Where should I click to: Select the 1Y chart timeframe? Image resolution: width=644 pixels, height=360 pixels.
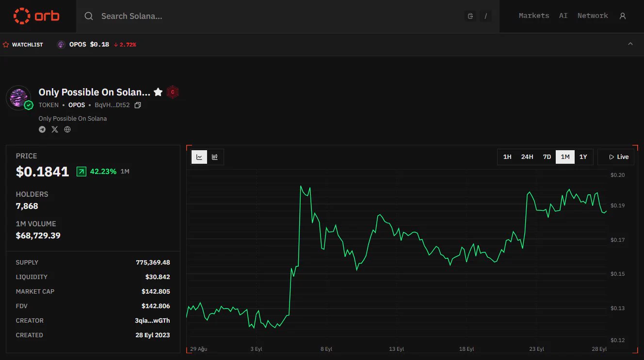click(x=583, y=157)
